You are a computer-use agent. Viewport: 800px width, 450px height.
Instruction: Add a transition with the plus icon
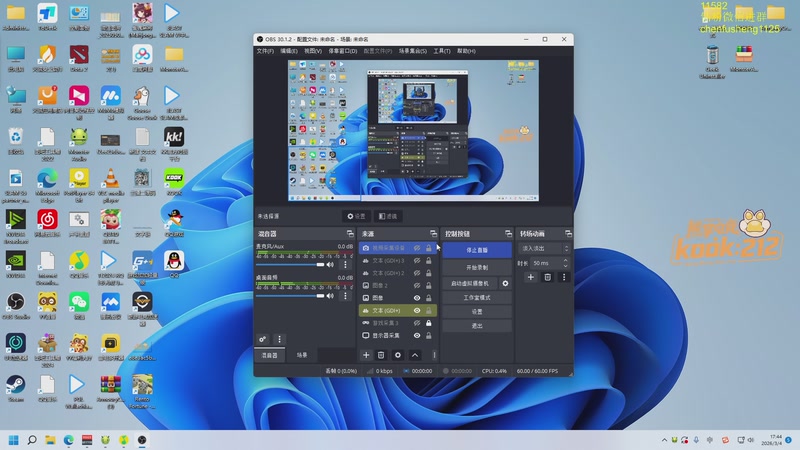531,277
